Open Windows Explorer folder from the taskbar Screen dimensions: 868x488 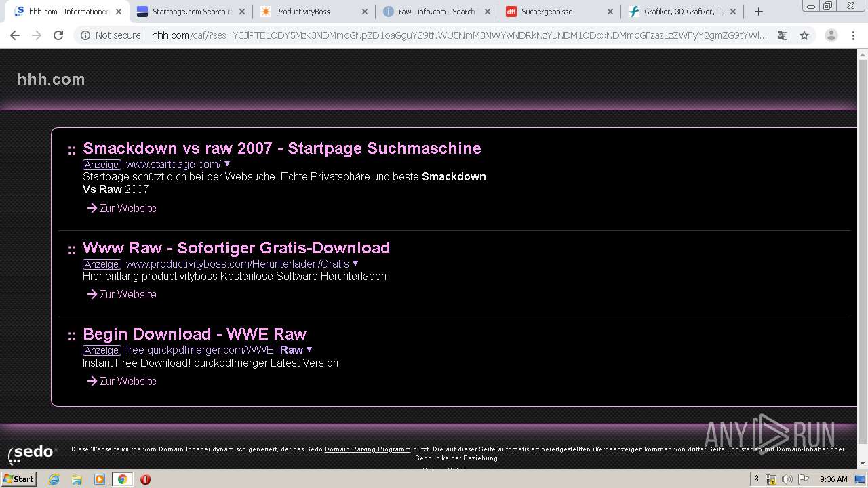pyautogui.click(x=77, y=479)
